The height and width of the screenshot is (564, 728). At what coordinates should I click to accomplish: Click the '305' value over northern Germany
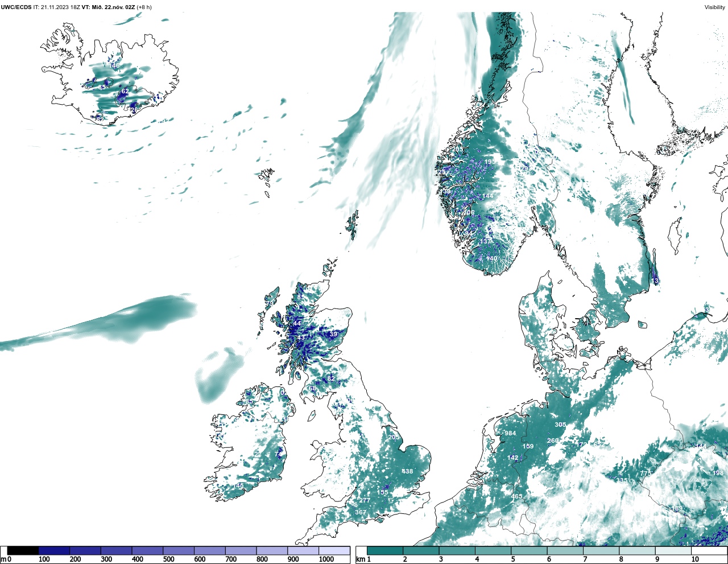pos(560,425)
